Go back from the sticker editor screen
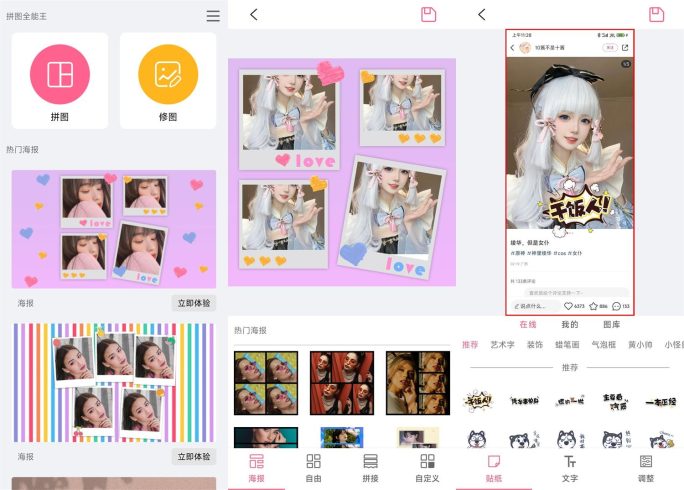Screen dimensions: 684x490 tap(482, 15)
